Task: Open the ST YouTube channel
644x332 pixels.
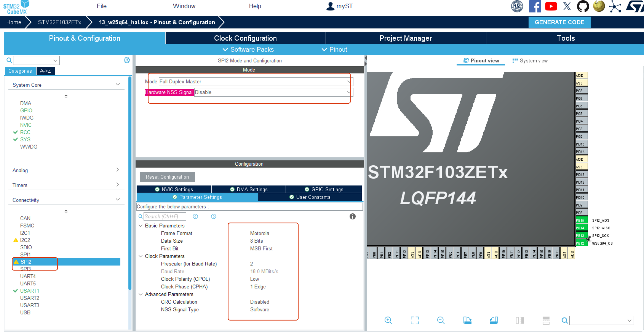Action: [551, 6]
